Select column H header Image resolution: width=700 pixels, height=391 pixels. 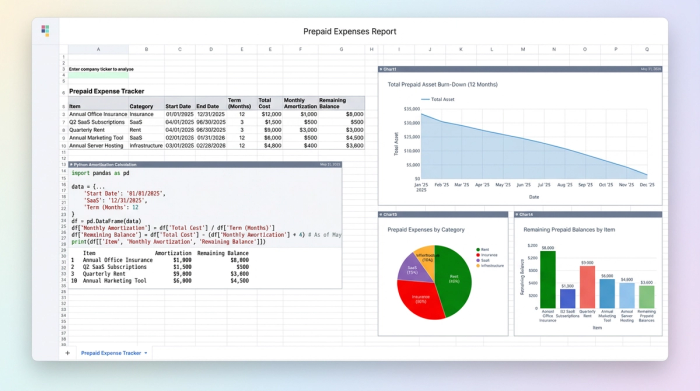[x=371, y=49]
